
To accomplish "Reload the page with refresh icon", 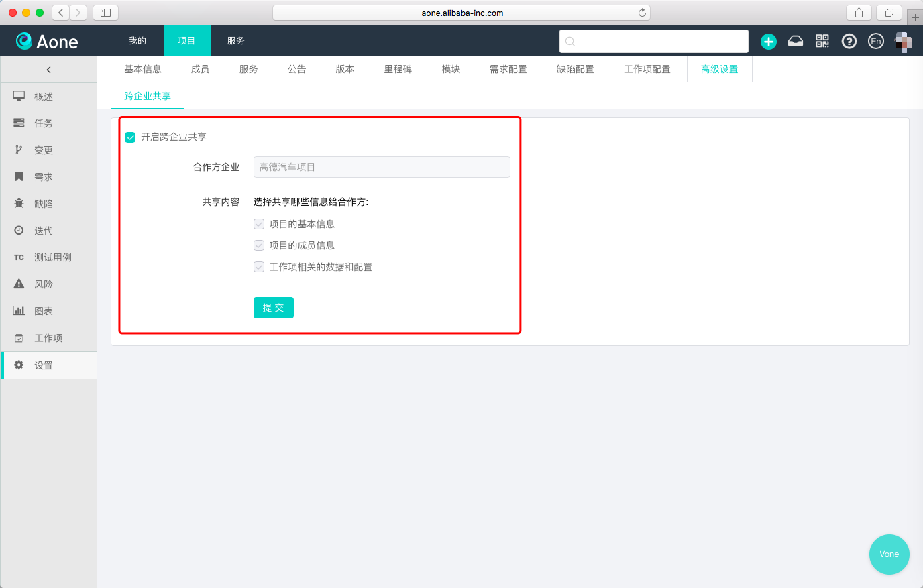I will (x=642, y=13).
